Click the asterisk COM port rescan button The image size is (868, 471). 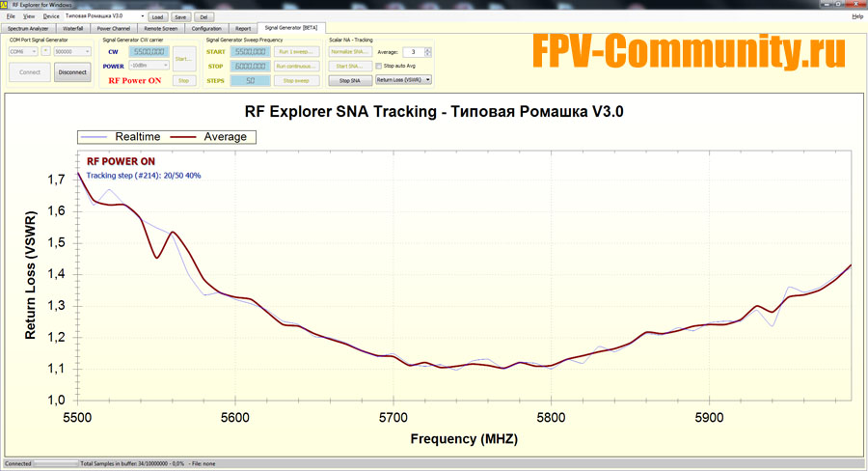46,51
